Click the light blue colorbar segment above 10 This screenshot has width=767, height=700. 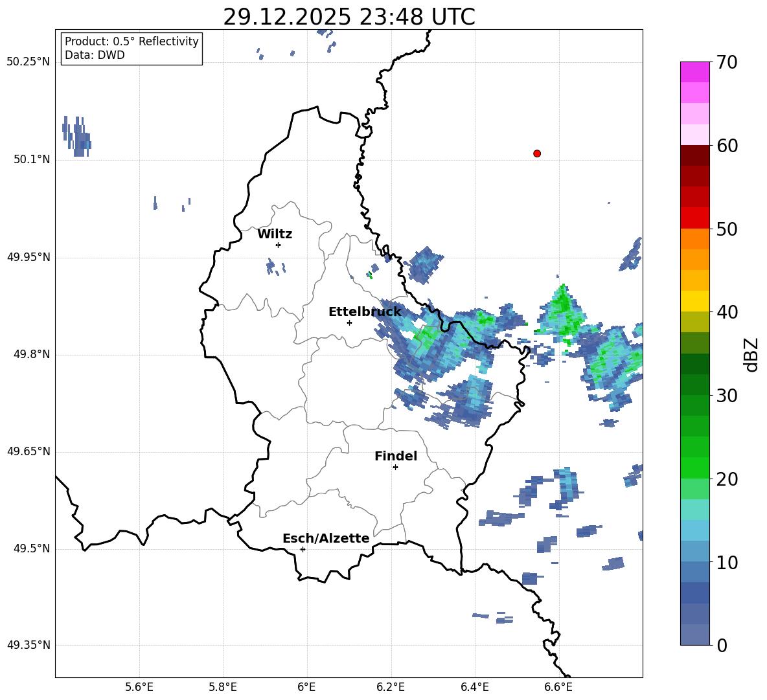[694, 551]
